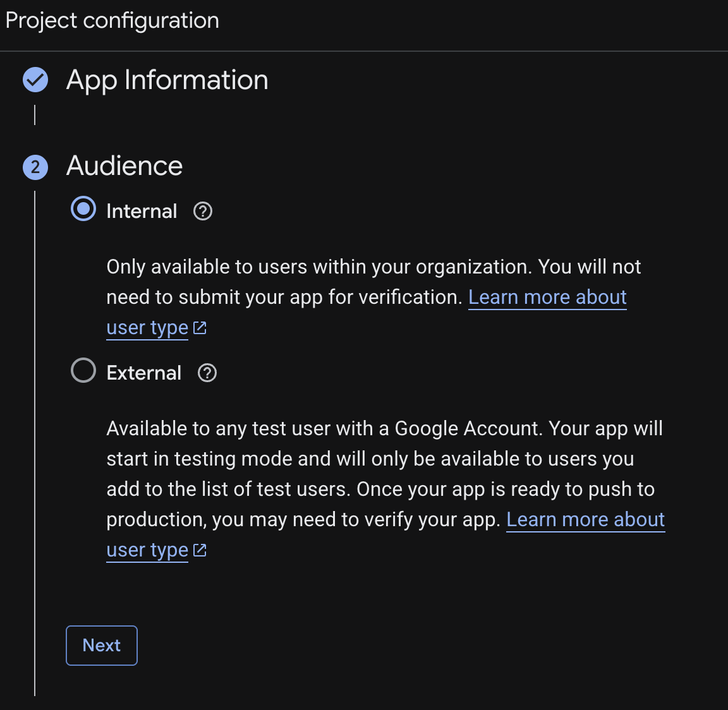Viewport: 728px width, 710px height.
Task: Click text 'Available to any test user with a Google Account'
Action: point(324,428)
